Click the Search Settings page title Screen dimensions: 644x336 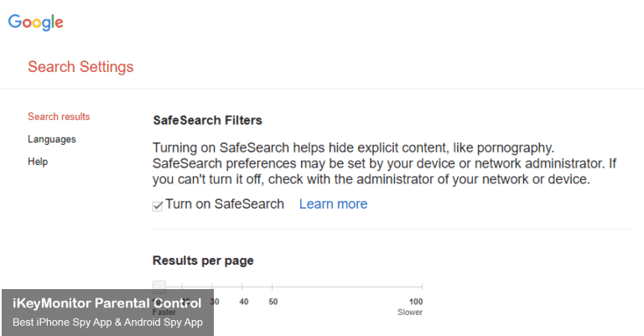point(80,67)
